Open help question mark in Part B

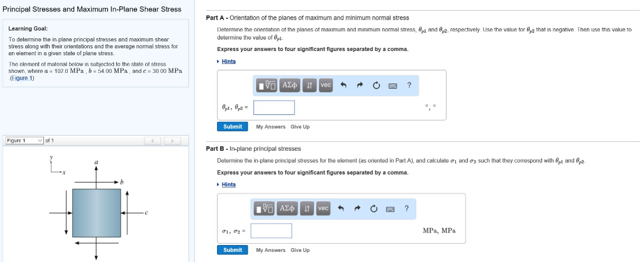pyautogui.click(x=407, y=209)
